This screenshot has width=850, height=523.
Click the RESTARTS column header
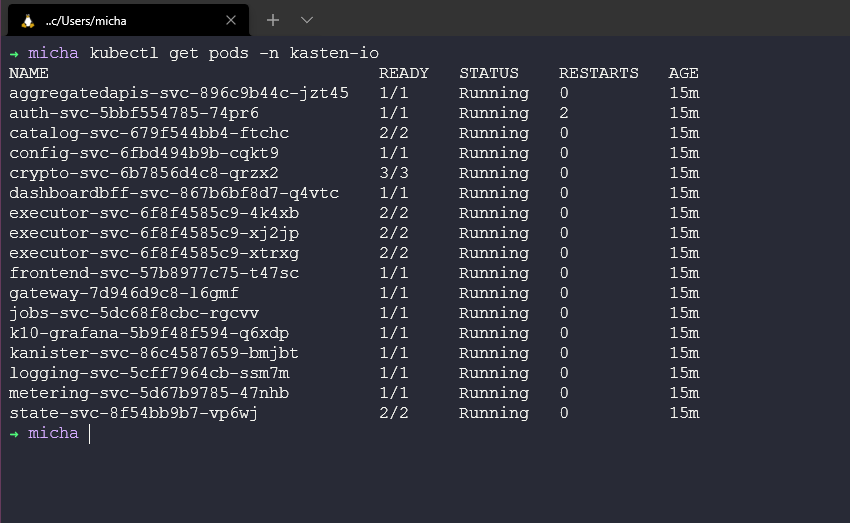click(x=598, y=73)
